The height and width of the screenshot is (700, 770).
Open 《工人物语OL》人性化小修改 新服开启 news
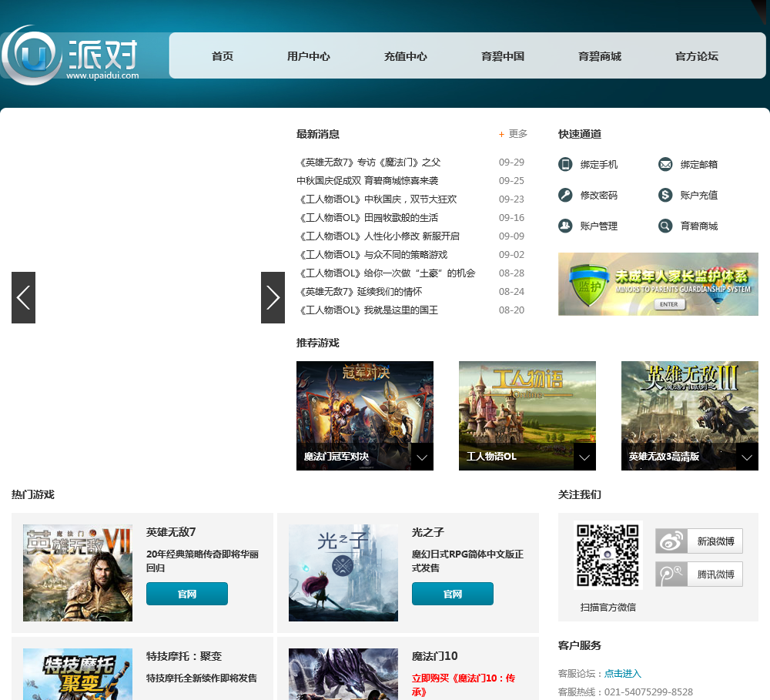pyautogui.click(x=378, y=236)
